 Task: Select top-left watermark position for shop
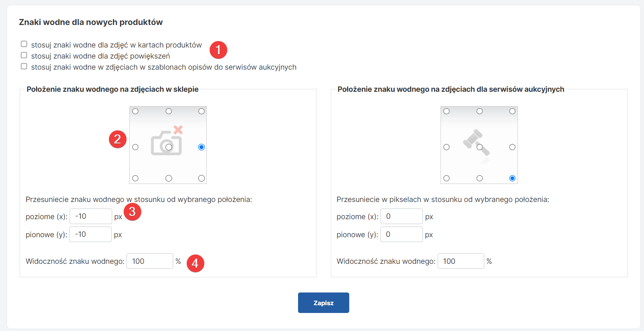(136, 111)
